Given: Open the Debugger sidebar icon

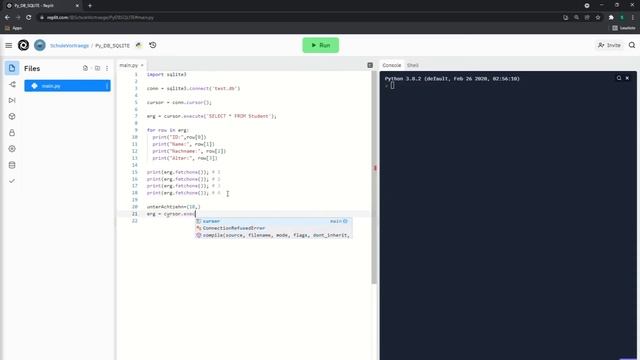Looking at the screenshot, I should click(x=12, y=100).
